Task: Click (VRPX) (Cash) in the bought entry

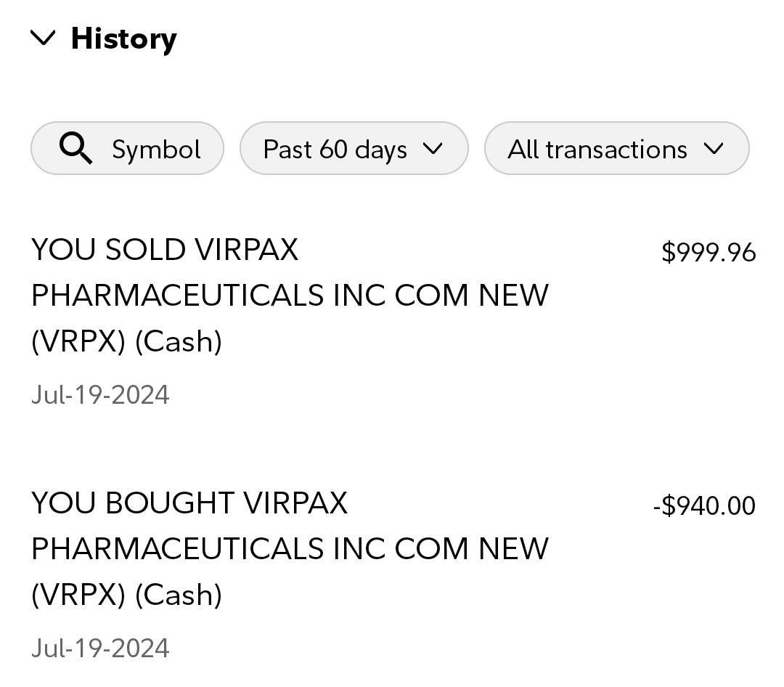Action: 126,595
